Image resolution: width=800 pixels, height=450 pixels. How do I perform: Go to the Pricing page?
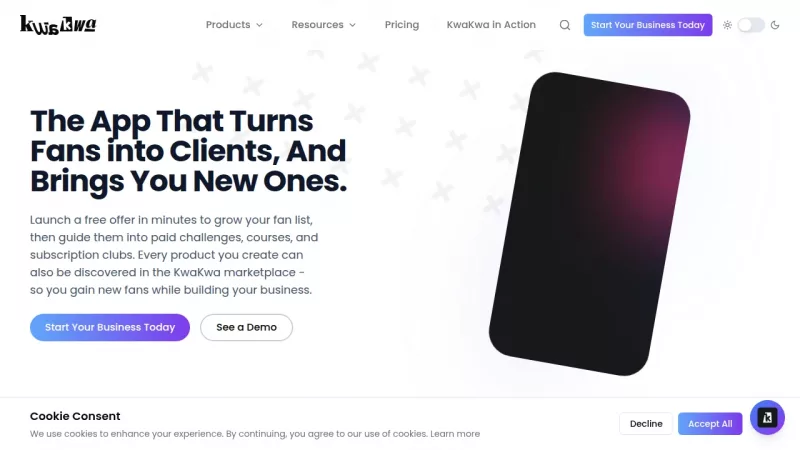tap(402, 24)
